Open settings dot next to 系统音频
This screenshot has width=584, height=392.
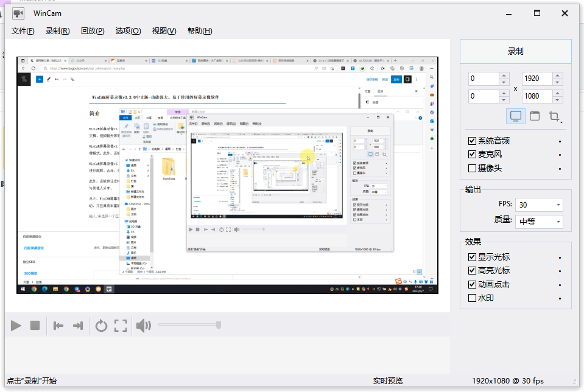pos(560,141)
